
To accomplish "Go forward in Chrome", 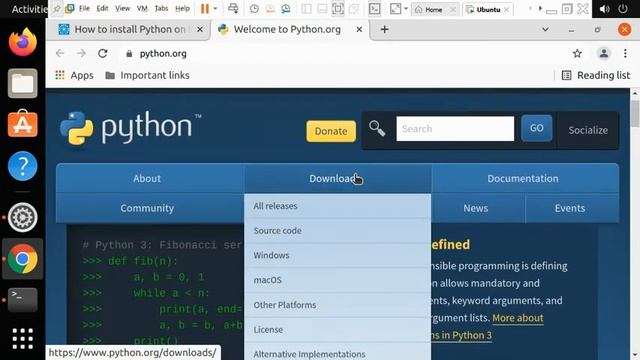I will point(81,53).
